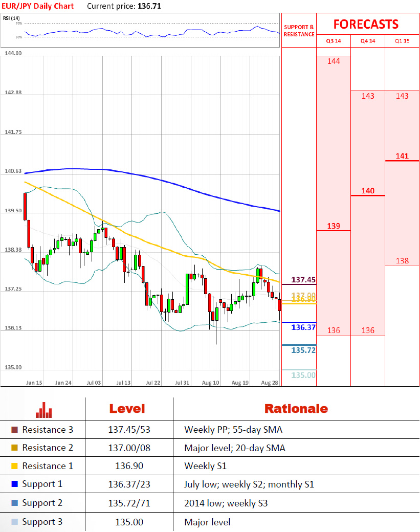Click the Support & Resistance header
420x532 pixels.
(x=299, y=31)
